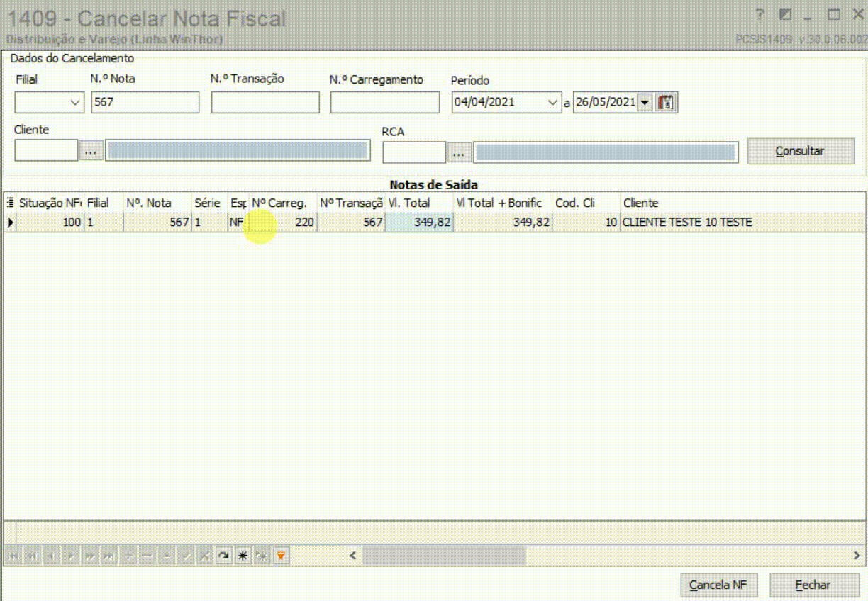This screenshot has width=868, height=601.
Task: Click the N.º Carregamento input field
Action: (385, 103)
